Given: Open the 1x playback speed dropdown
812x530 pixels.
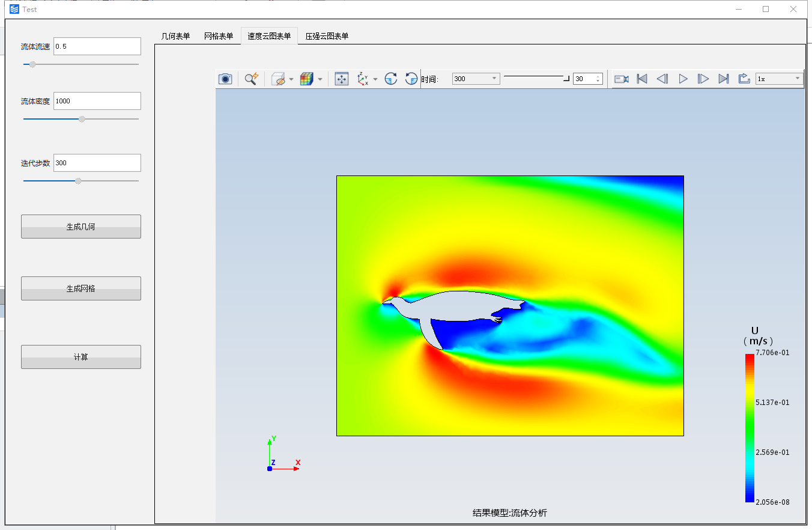Looking at the screenshot, I should [x=779, y=79].
